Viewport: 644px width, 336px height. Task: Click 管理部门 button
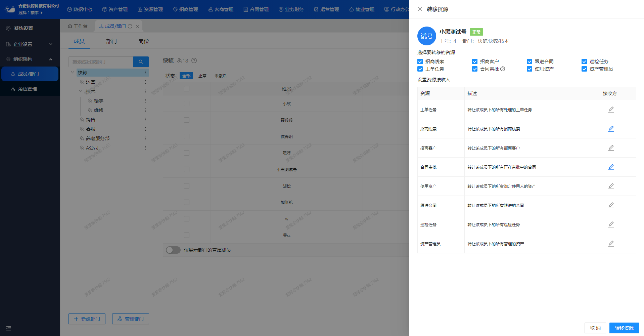point(131,319)
